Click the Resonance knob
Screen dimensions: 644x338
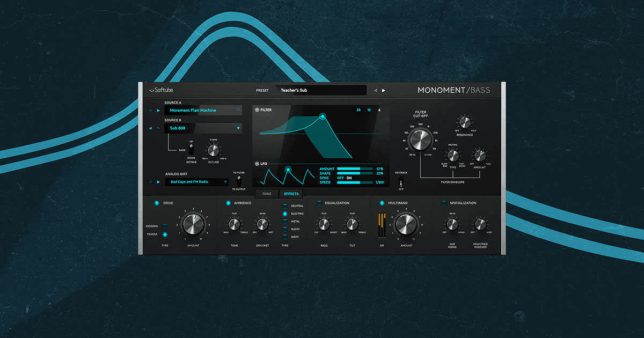(465, 122)
